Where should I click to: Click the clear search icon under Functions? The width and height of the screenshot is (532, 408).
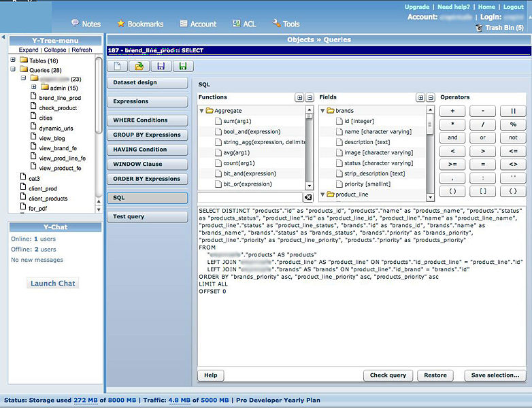[x=308, y=197]
